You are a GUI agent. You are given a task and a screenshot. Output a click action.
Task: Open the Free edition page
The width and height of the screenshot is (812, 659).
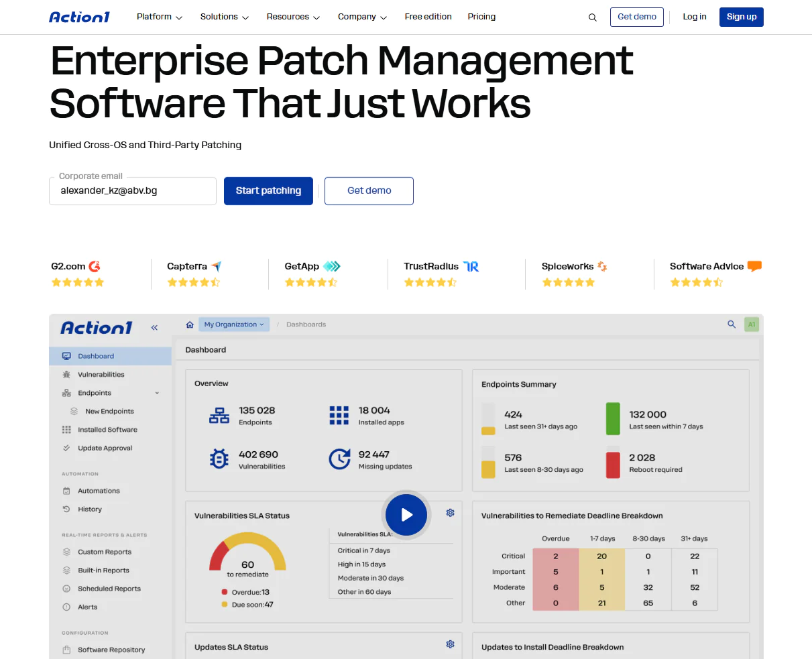(x=428, y=17)
